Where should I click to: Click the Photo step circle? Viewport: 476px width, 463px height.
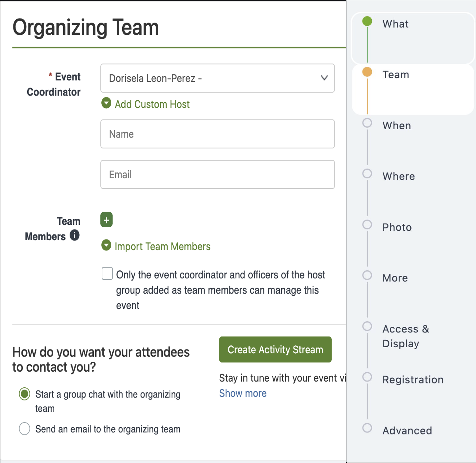pyautogui.click(x=367, y=225)
